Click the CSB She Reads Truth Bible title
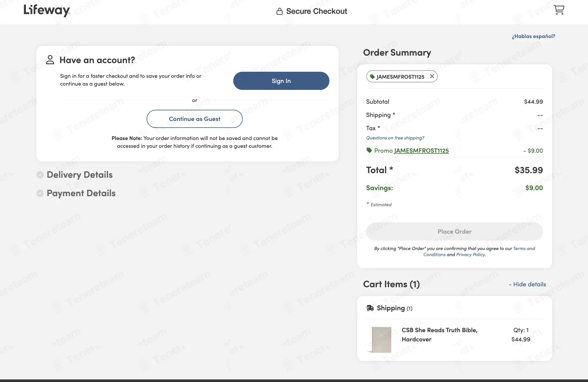The height and width of the screenshot is (382, 588). (x=439, y=334)
